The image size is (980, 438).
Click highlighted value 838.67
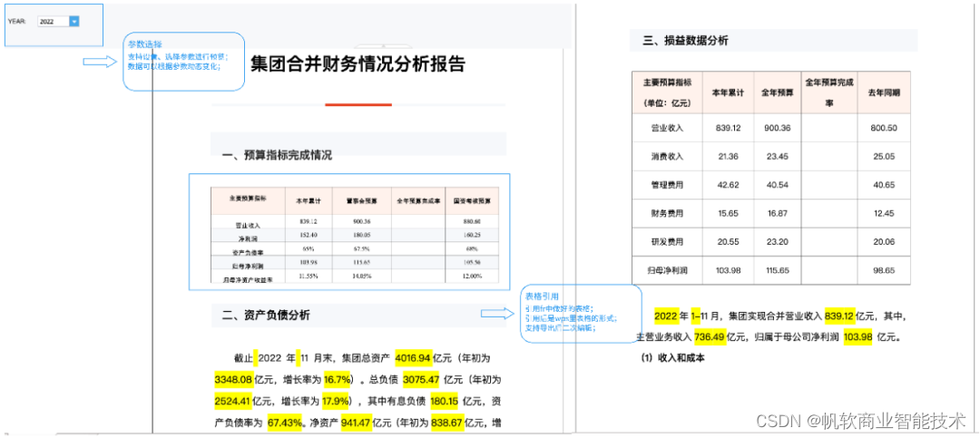pos(447,423)
